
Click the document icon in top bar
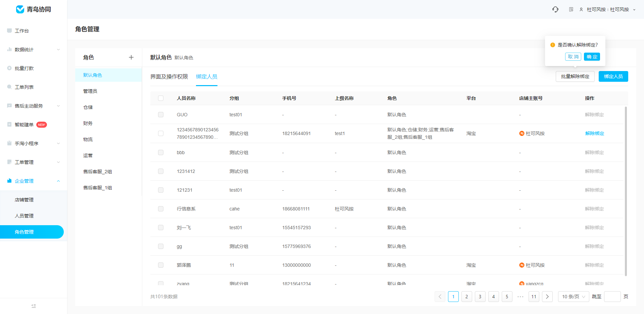(x=571, y=9)
